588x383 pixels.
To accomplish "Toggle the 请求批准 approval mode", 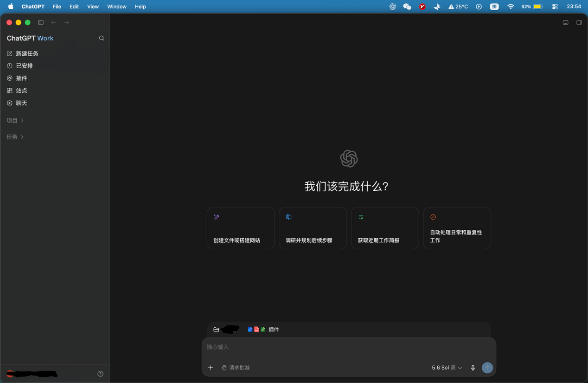I will click(x=236, y=368).
